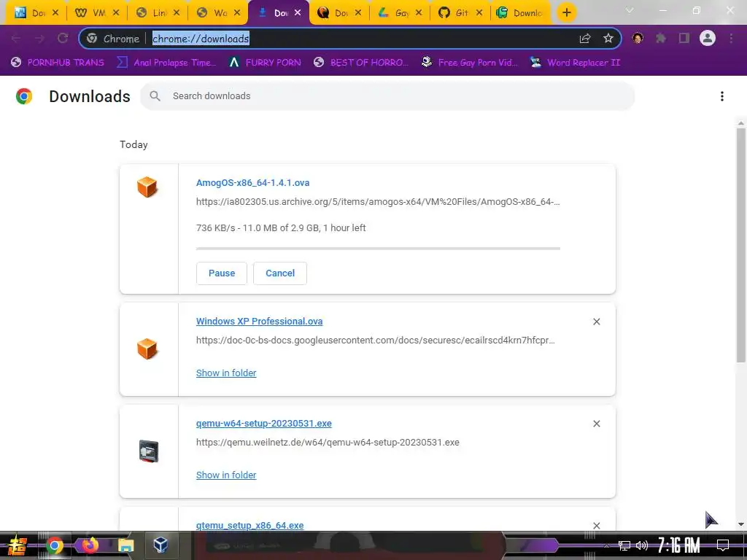Screen dimensions: 747x560
Task: Remove qtemu_setup_x86_64.exe from list
Action: (x=597, y=526)
